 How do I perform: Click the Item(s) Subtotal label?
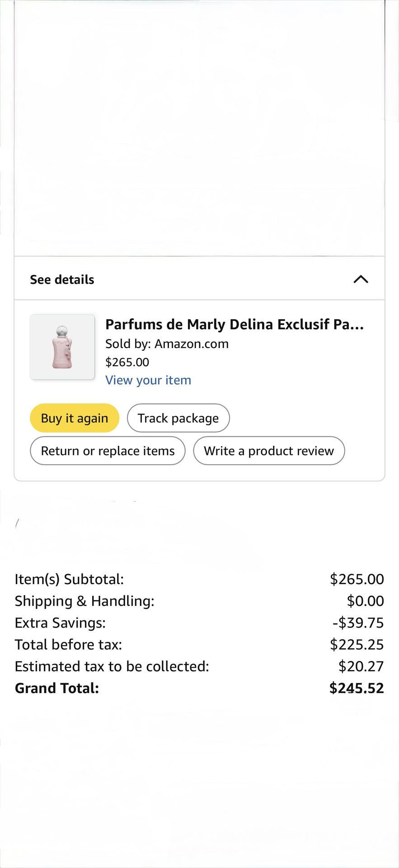click(x=69, y=579)
